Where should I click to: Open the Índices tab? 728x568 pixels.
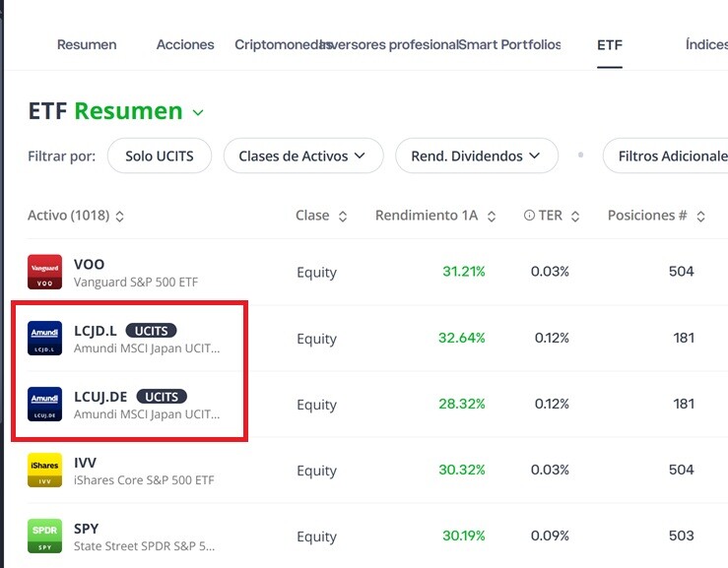coord(706,44)
